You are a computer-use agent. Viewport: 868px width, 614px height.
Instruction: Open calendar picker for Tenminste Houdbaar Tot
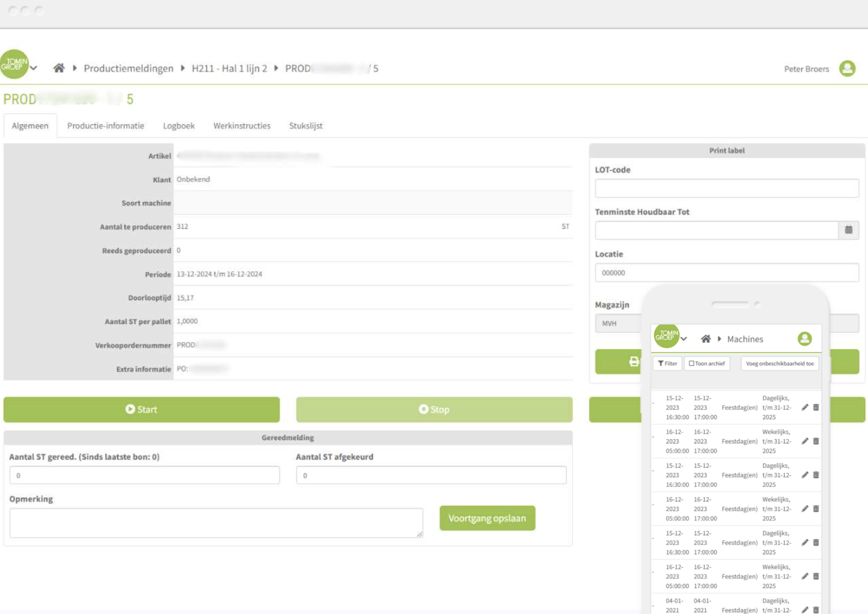(848, 230)
